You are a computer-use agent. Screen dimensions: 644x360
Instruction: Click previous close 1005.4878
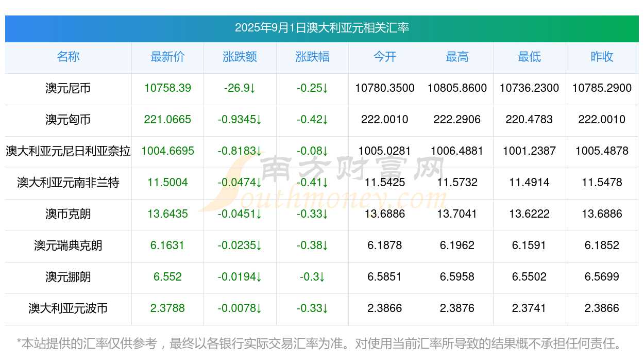click(602, 151)
